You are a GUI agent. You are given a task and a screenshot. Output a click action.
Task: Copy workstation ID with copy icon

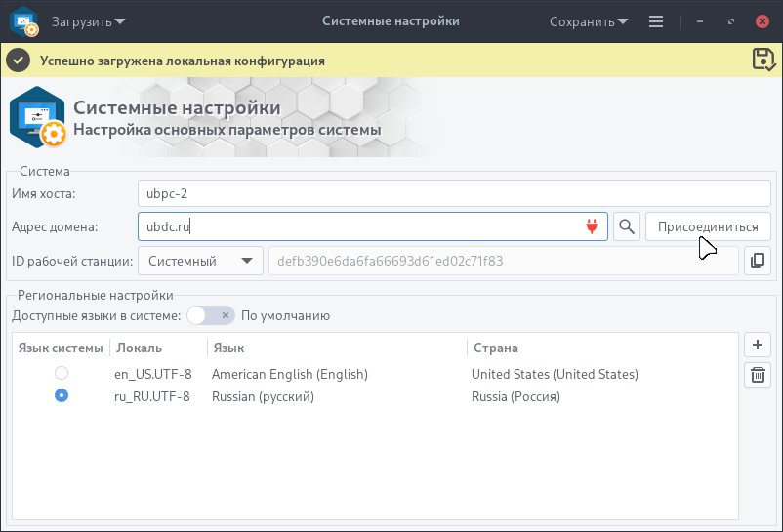[x=758, y=261]
